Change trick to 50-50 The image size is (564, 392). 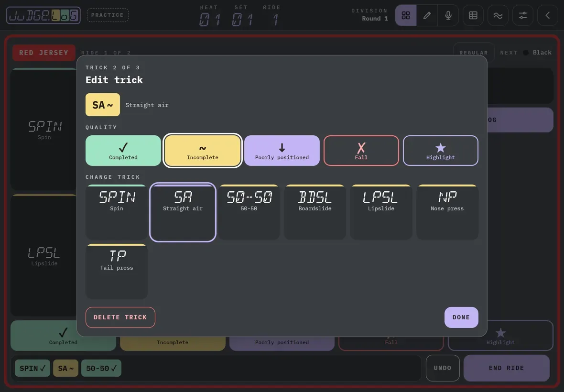249,212
